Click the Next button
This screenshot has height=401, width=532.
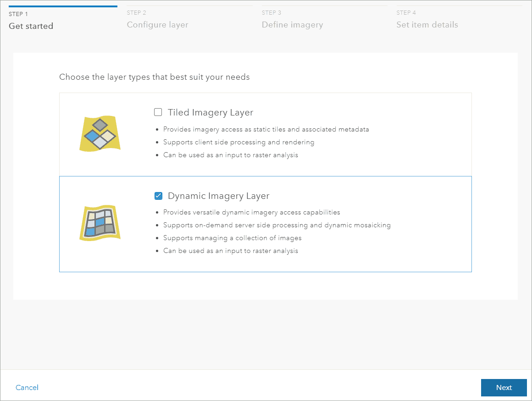(504, 387)
